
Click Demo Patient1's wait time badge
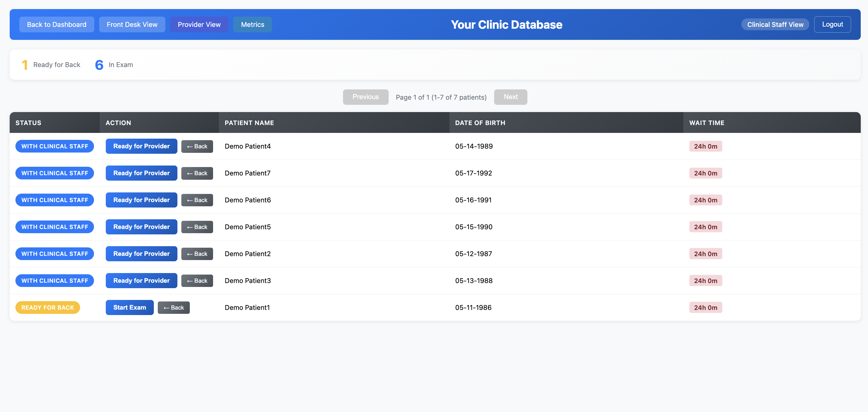(x=706, y=307)
